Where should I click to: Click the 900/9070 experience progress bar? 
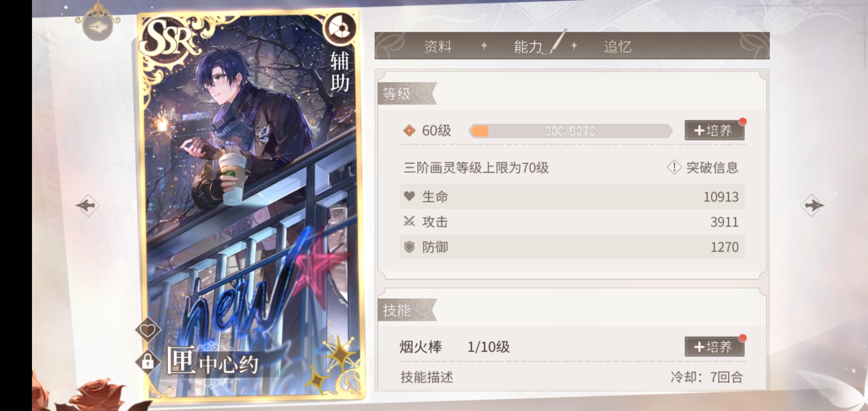pos(570,131)
